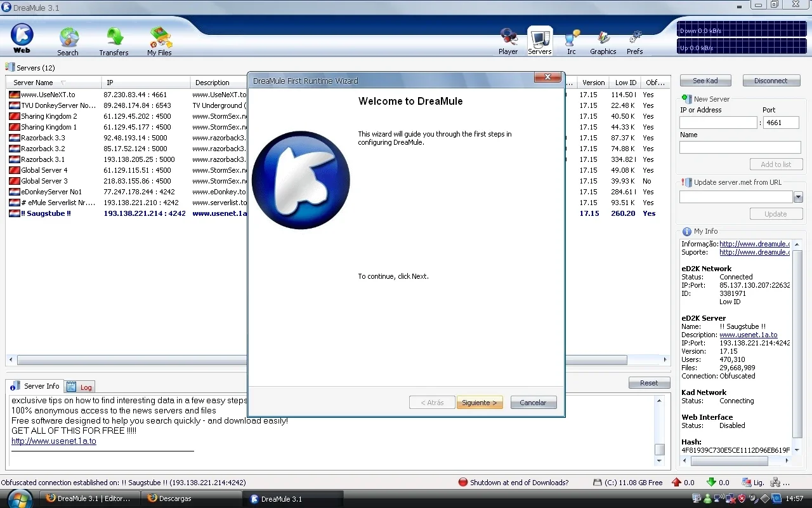812x508 pixels.
Task: Open the Informação dreamule link
Action: pos(754,244)
